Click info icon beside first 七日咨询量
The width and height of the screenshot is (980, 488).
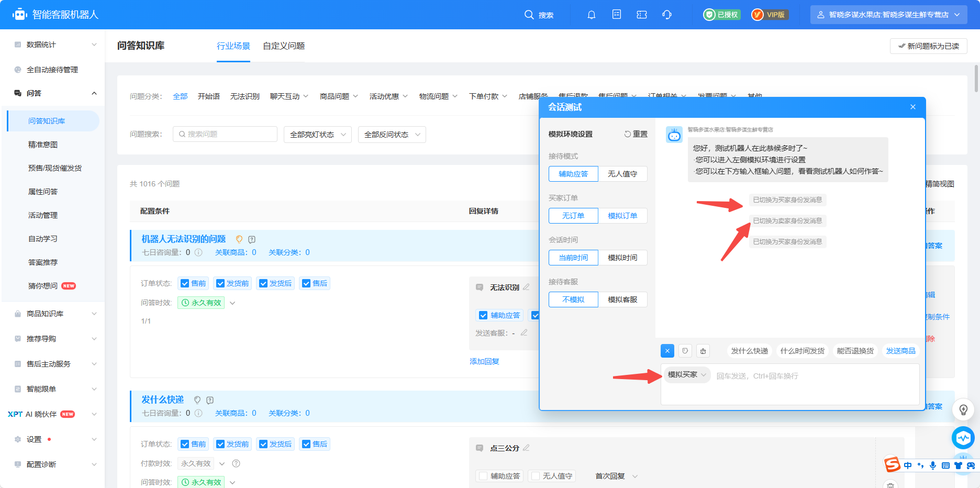point(198,252)
